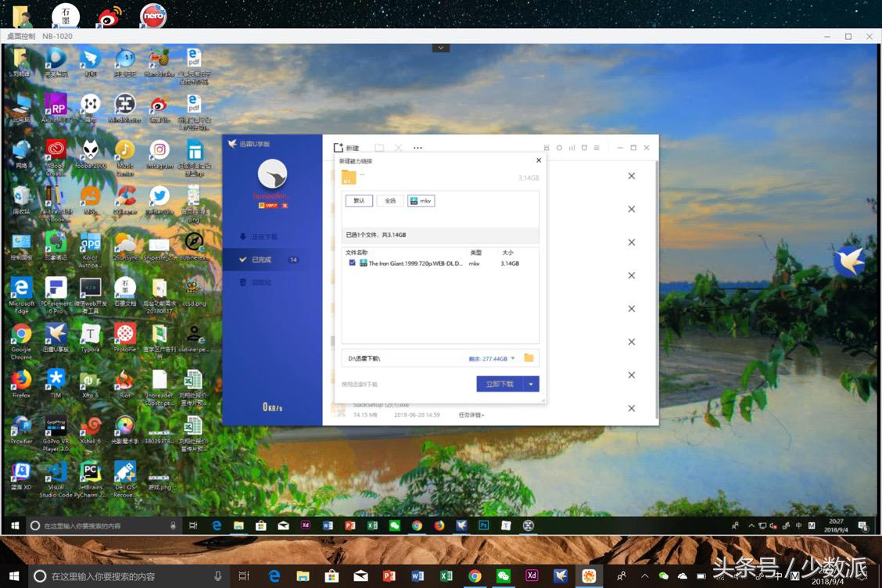
Task: Open Axure RP desktop icon
Action: pos(56,108)
